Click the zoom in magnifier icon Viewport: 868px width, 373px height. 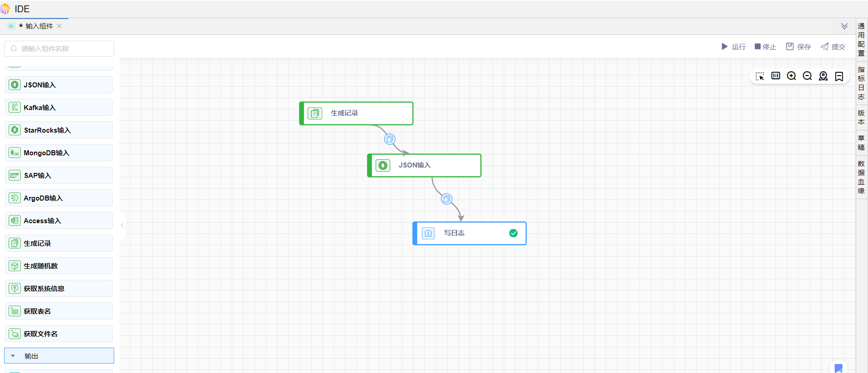(x=791, y=76)
